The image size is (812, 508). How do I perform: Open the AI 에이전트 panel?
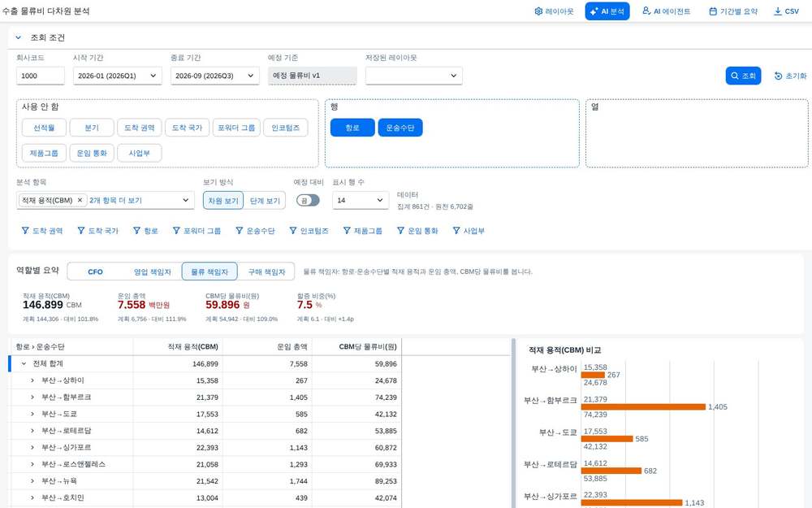tap(666, 11)
